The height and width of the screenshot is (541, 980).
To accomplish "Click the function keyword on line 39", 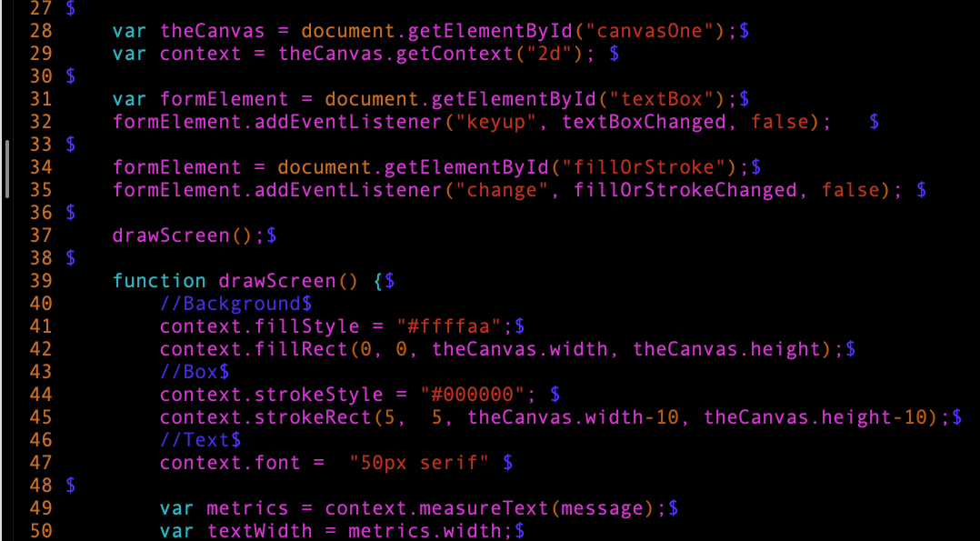I will coord(159,281).
